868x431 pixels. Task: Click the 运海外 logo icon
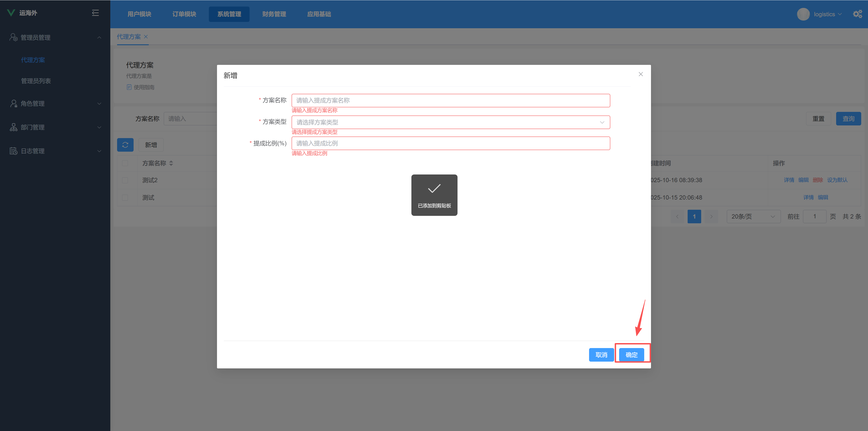(11, 13)
